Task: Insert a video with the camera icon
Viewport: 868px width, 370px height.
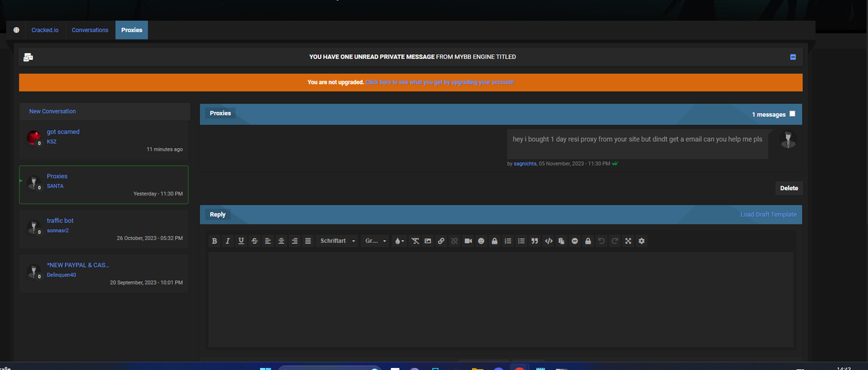Action: 468,241
